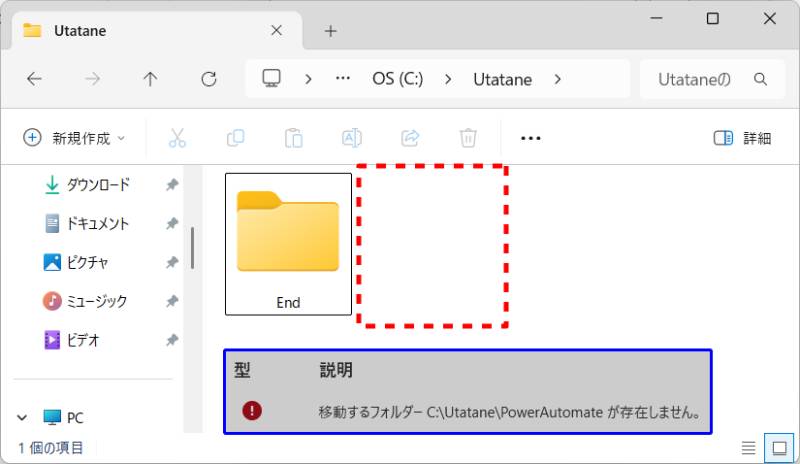Click the red error icon in message row
This screenshot has height=464, width=800.
(x=252, y=410)
